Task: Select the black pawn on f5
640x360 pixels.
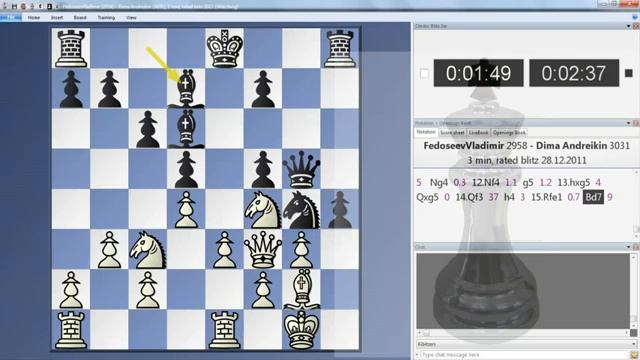Action: pos(263,169)
